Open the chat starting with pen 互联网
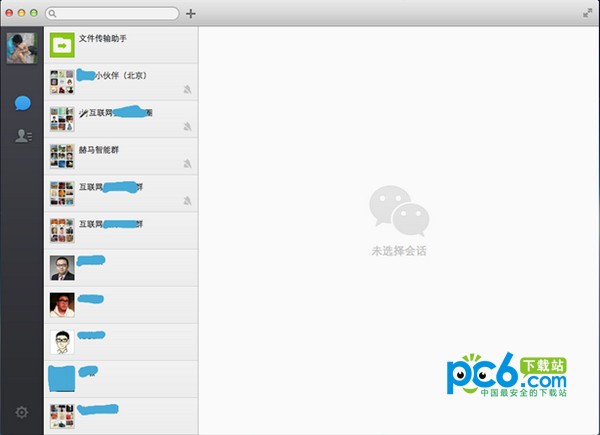This screenshot has height=435, width=600. [121, 119]
